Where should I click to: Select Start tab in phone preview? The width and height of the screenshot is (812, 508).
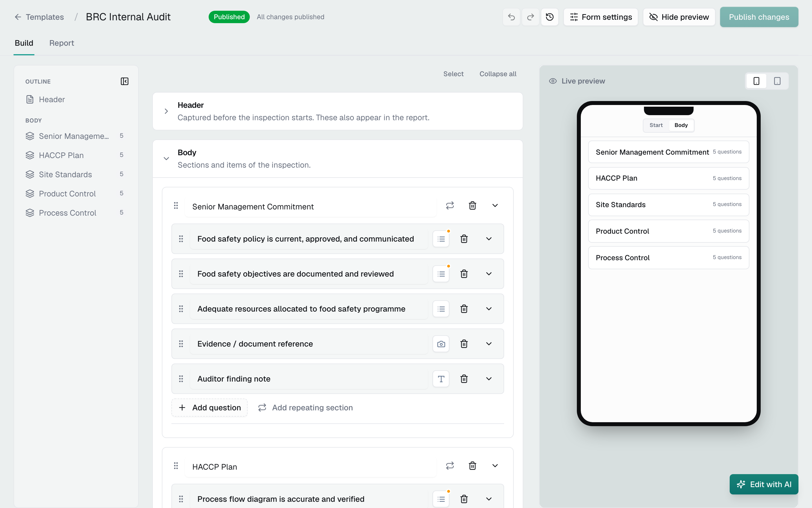[x=656, y=125]
